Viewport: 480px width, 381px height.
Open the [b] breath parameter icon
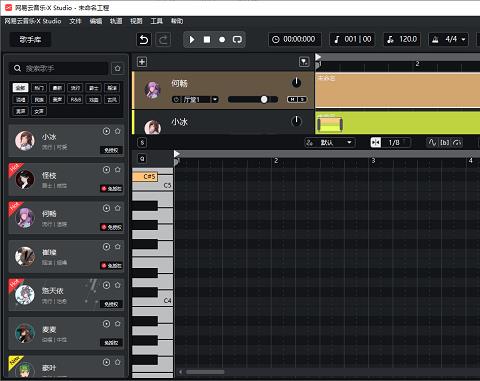coord(445,143)
